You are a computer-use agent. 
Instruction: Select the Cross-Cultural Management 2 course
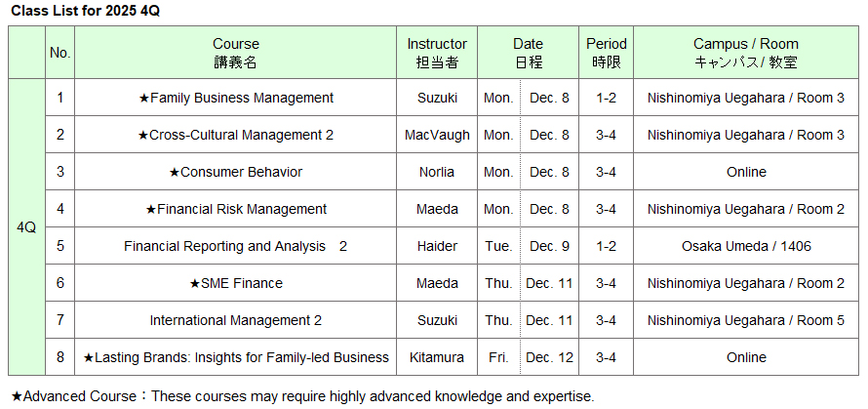[x=236, y=135]
